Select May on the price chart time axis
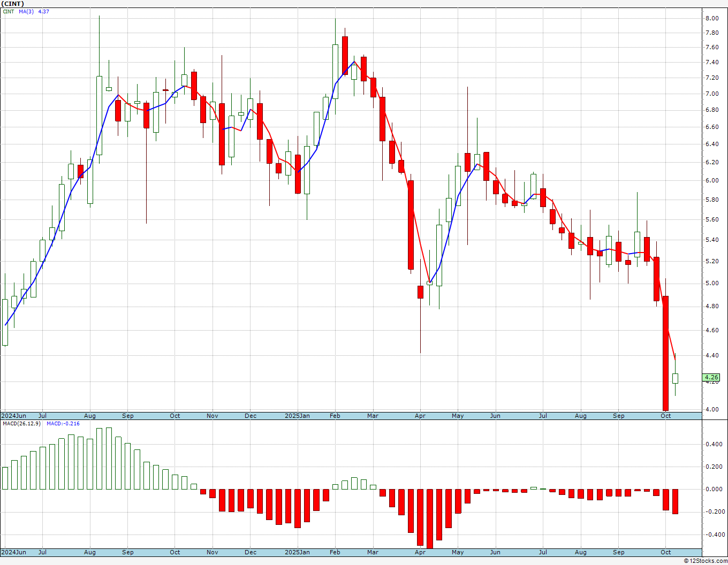Screen dimensions: 728x565 click(x=458, y=416)
